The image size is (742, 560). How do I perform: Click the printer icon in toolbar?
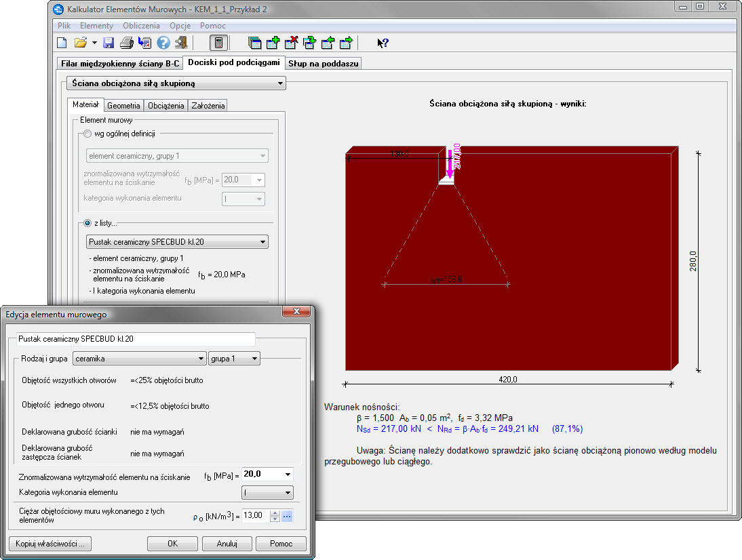pyautogui.click(x=127, y=43)
